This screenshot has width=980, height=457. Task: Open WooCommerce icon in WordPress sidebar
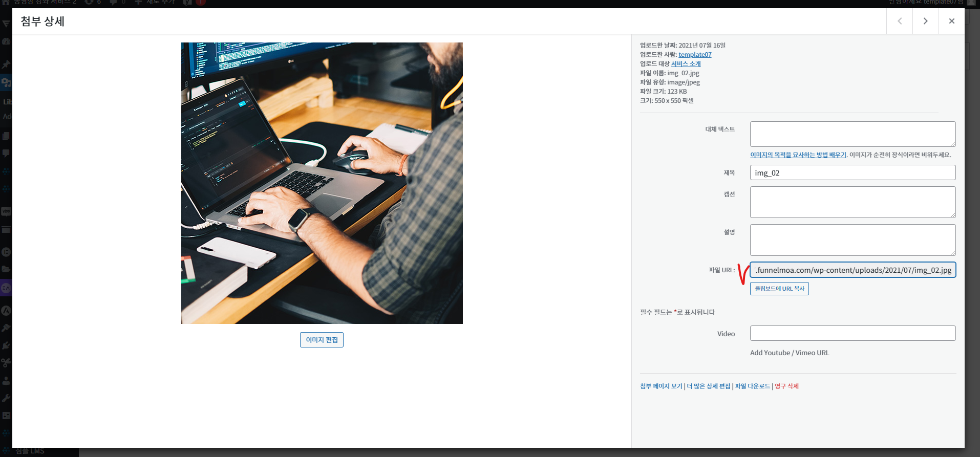pyautogui.click(x=6, y=211)
